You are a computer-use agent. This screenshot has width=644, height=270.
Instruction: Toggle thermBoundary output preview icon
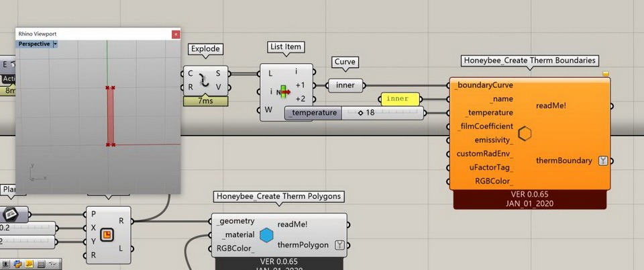[x=603, y=161]
